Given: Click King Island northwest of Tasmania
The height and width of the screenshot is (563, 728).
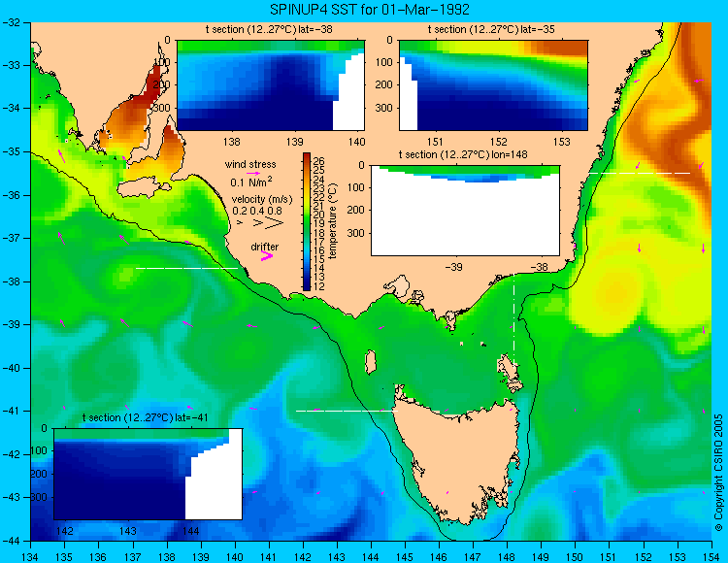Looking at the screenshot, I should [x=370, y=362].
